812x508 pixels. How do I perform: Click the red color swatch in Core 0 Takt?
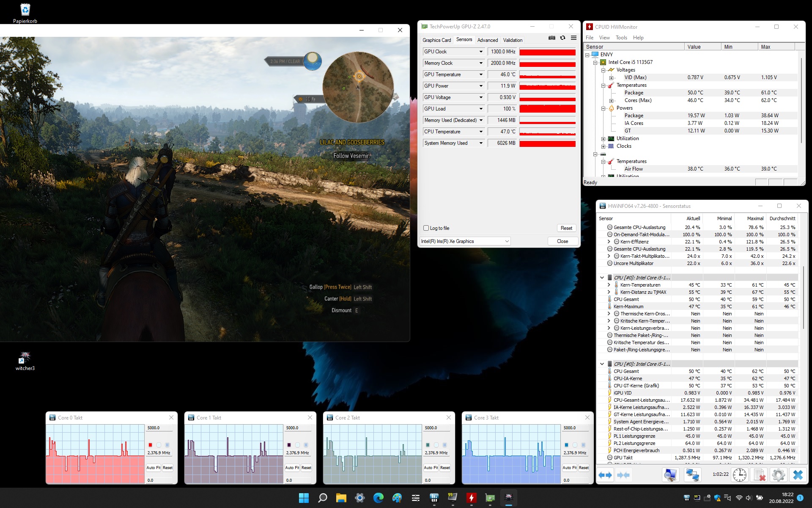click(x=150, y=445)
